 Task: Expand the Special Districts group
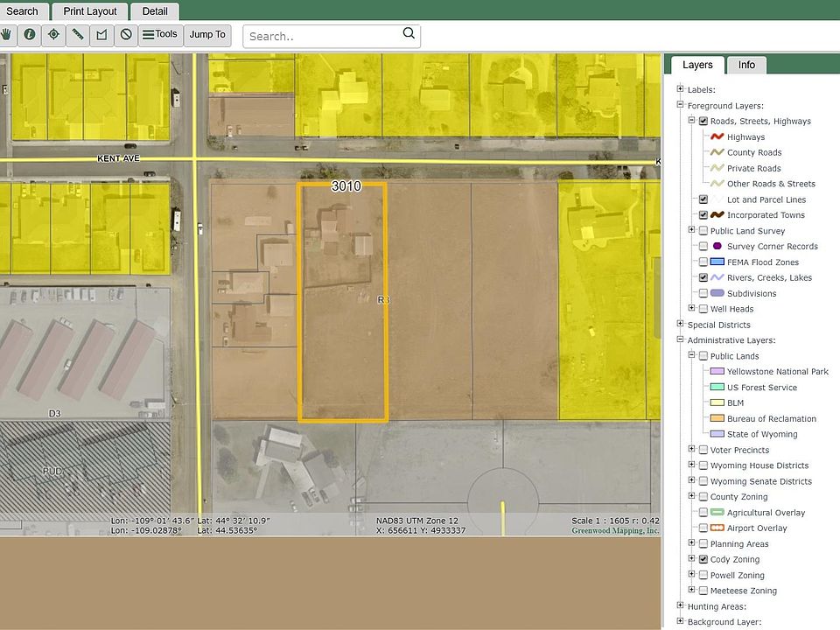[680, 325]
